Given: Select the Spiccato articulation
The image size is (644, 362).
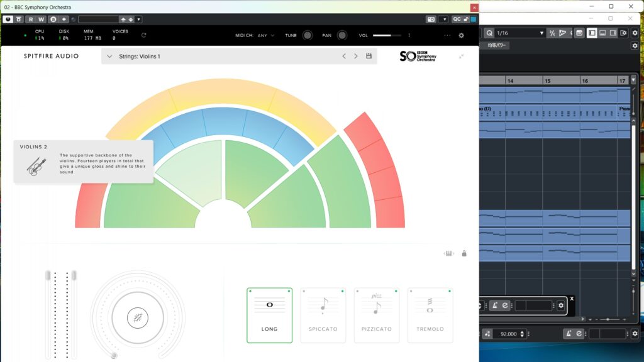Looking at the screenshot, I should (x=323, y=315).
